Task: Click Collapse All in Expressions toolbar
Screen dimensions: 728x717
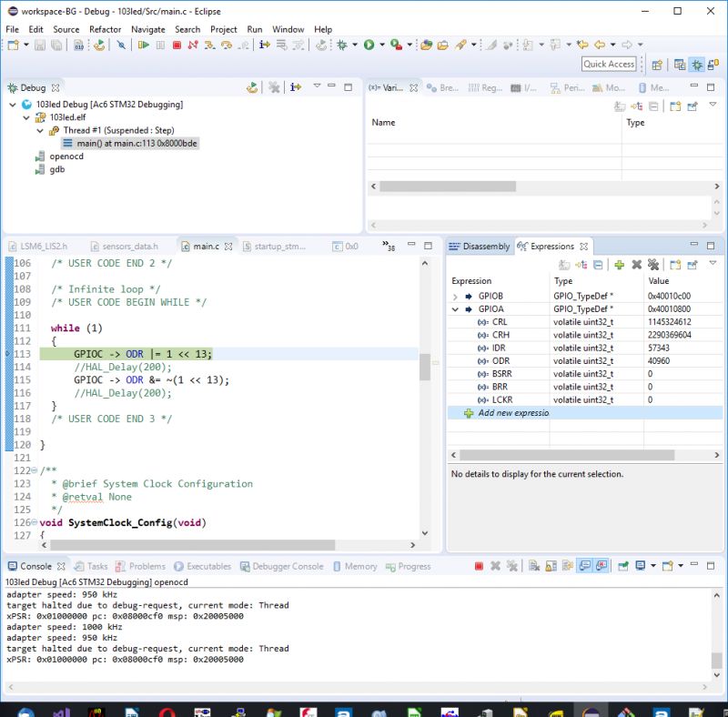Action: [598, 265]
